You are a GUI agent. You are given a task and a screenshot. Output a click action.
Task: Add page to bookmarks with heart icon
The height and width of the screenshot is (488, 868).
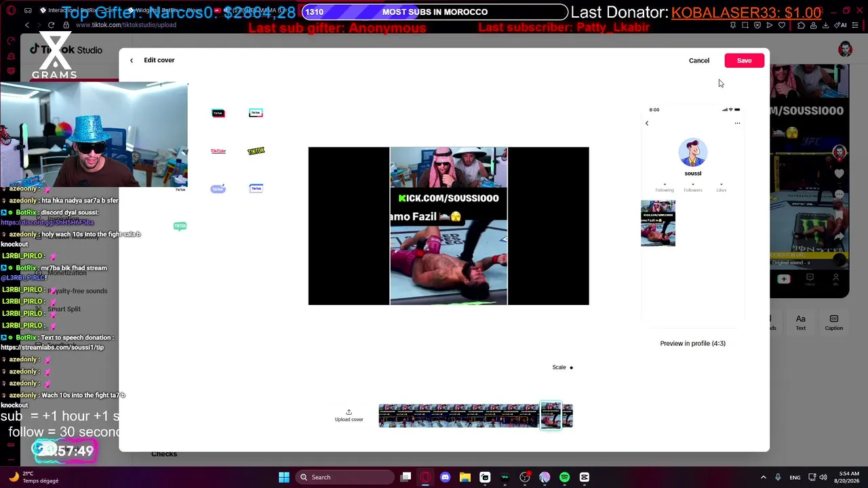point(781,25)
